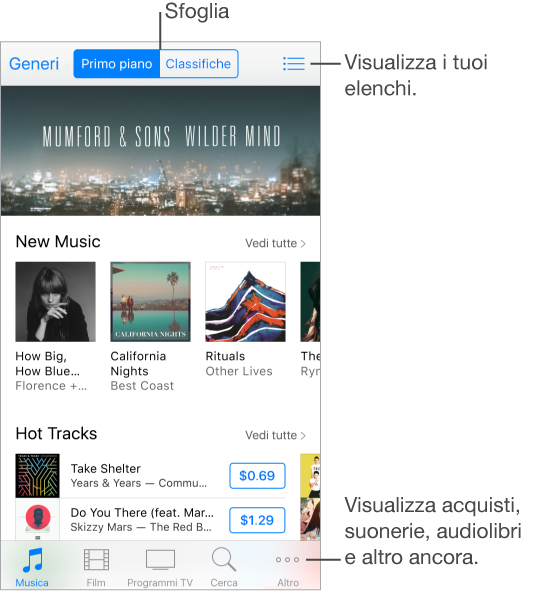The image size is (534, 592).
Task: Buy Do You There for $1.29
Action: (x=257, y=520)
